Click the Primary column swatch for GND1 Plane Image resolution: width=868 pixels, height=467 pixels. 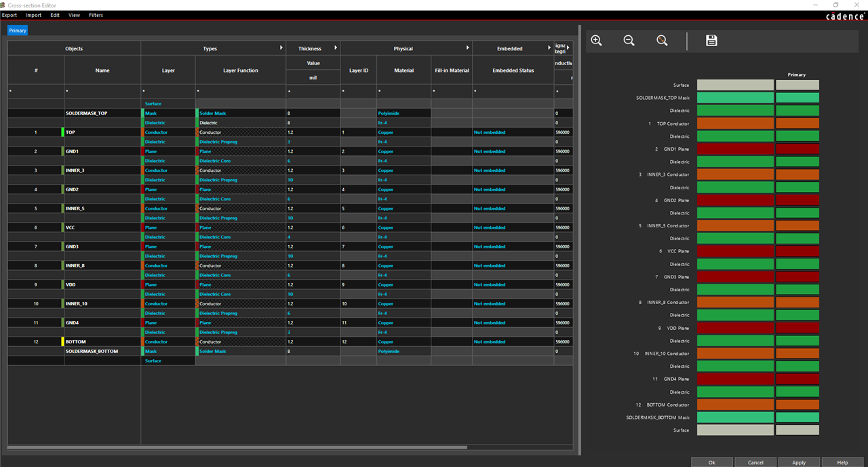point(797,149)
